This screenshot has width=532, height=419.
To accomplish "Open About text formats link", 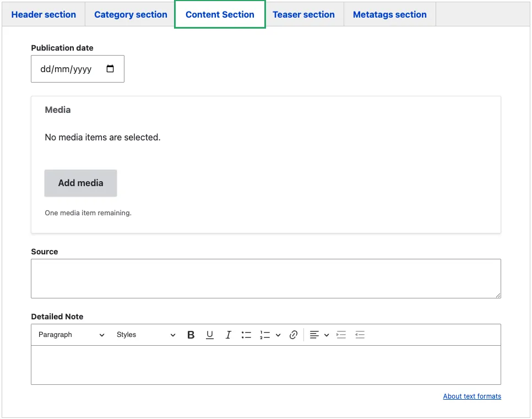I will coord(472,396).
